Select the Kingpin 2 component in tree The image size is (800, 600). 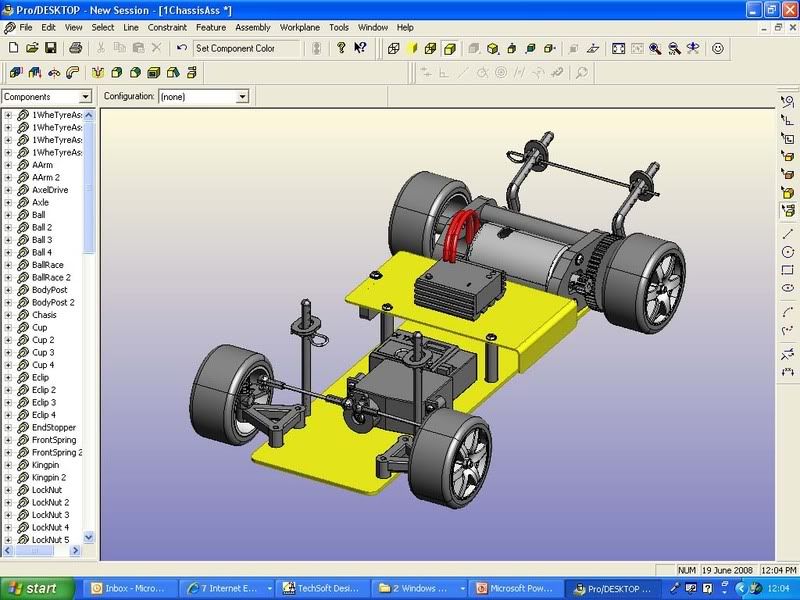49,478
